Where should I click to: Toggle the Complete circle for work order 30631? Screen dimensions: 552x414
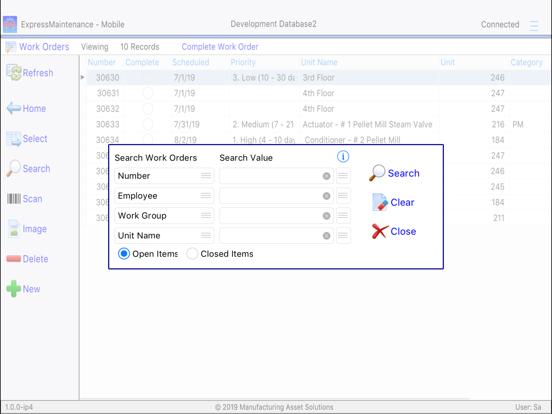click(148, 93)
